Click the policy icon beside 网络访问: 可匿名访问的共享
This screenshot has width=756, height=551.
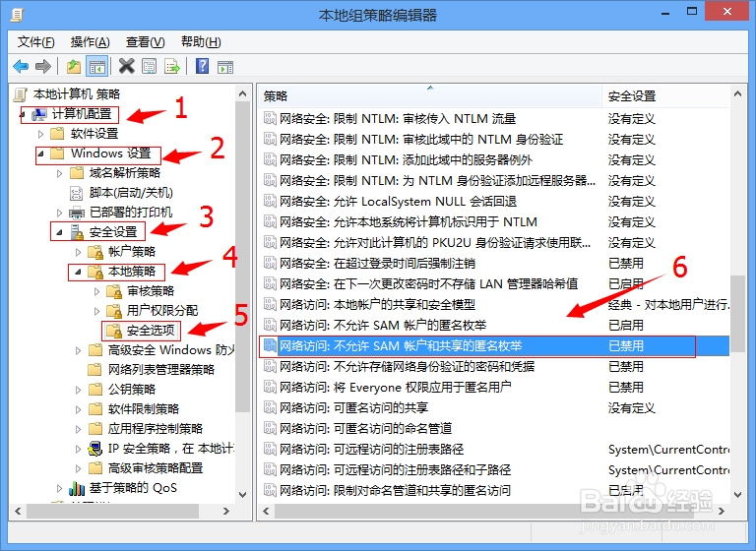click(x=270, y=407)
